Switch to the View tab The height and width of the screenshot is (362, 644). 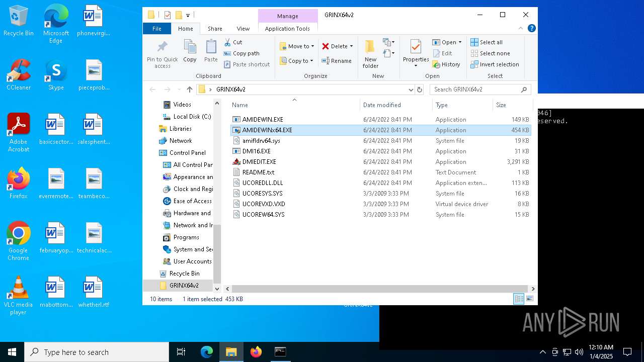coord(243,29)
